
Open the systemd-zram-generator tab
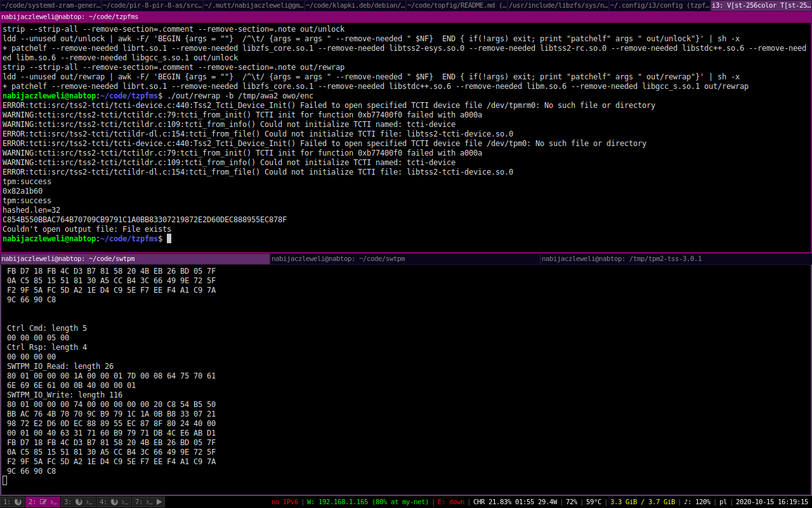51,6
